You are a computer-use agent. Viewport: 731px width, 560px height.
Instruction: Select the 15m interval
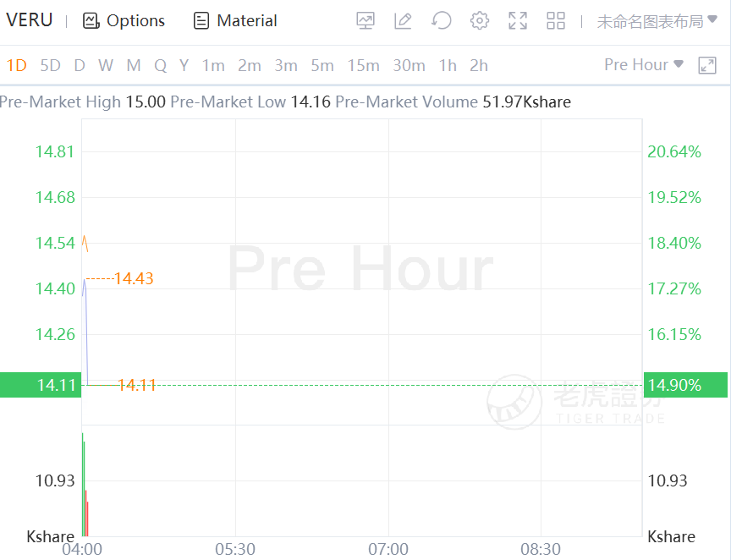pos(363,65)
